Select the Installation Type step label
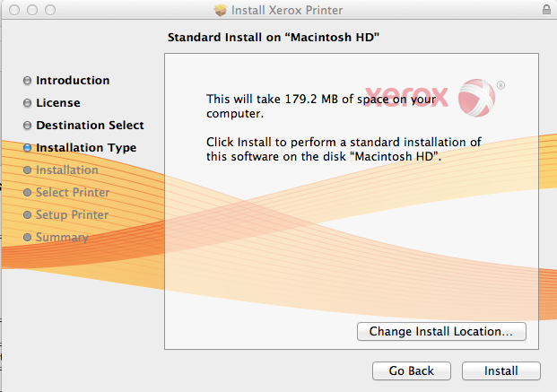This screenshot has height=392, width=557. [x=86, y=148]
